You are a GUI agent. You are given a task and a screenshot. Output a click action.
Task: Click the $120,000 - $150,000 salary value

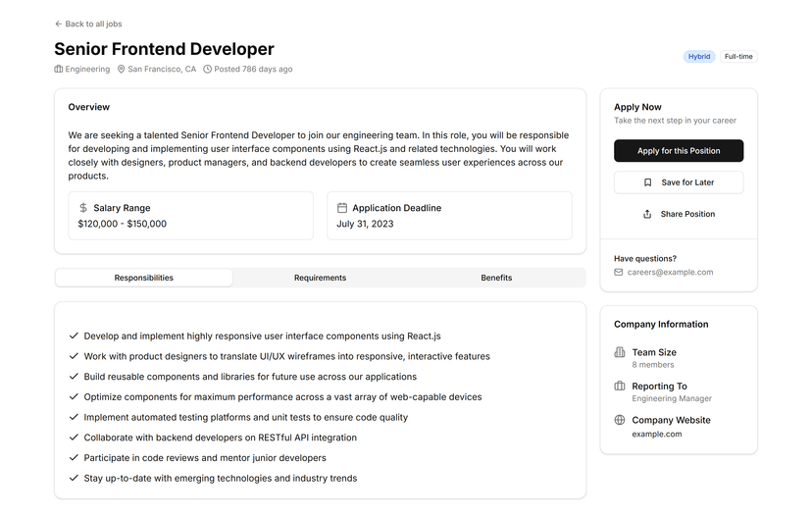pos(123,224)
